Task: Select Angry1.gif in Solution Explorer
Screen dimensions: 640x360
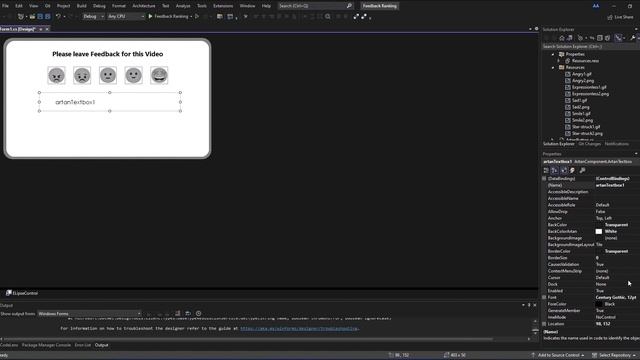Action: tap(581, 74)
